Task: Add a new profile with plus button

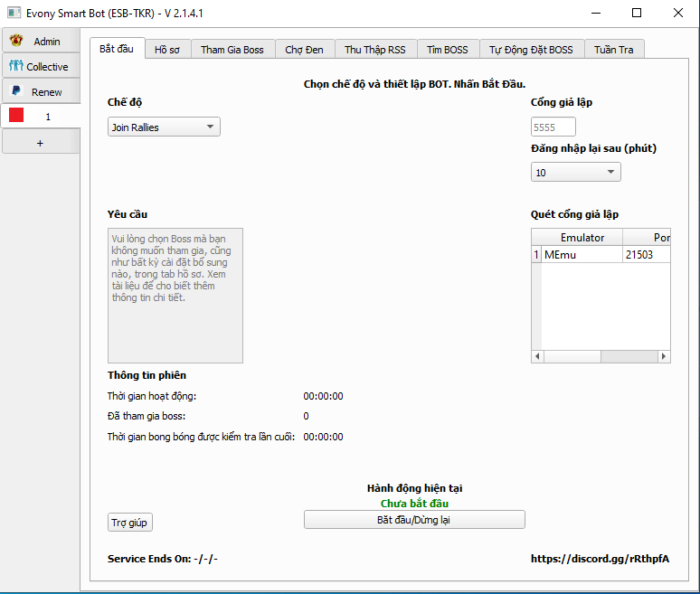Action: (x=40, y=143)
